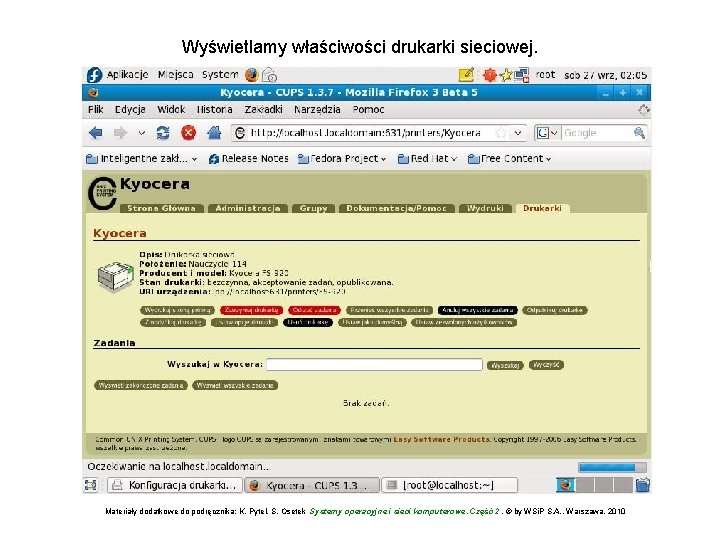Click the red alert icon in the tray
The height and width of the screenshot is (540, 720).
(x=490, y=74)
